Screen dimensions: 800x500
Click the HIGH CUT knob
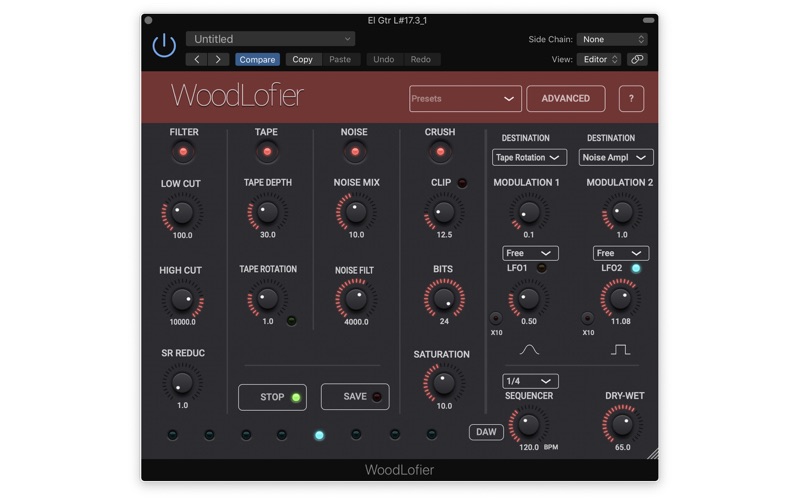tap(182, 299)
